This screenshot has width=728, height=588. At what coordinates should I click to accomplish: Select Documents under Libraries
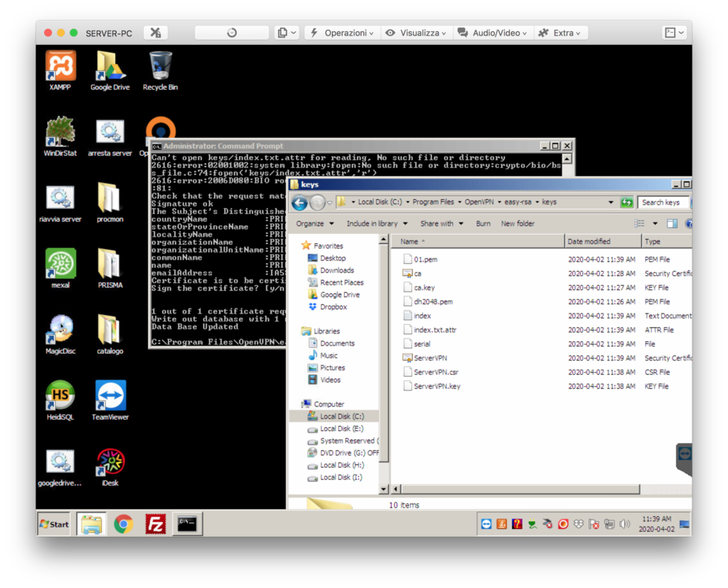tap(332, 343)
